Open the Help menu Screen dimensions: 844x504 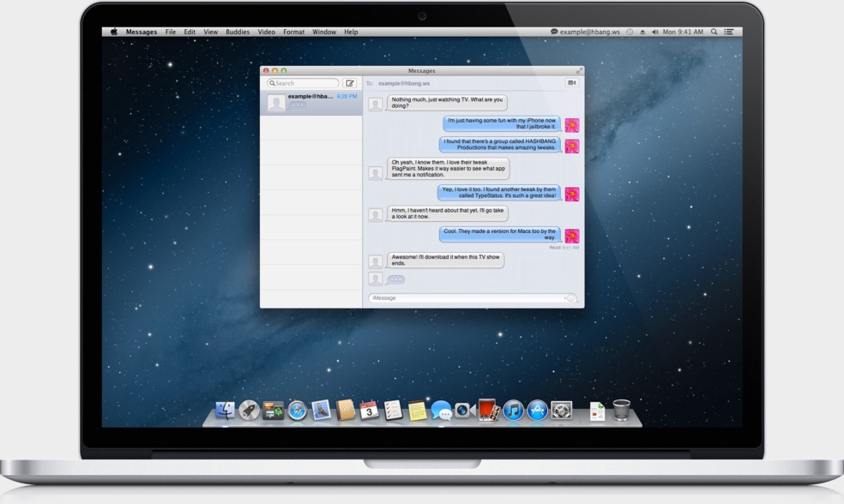point(351,32)
